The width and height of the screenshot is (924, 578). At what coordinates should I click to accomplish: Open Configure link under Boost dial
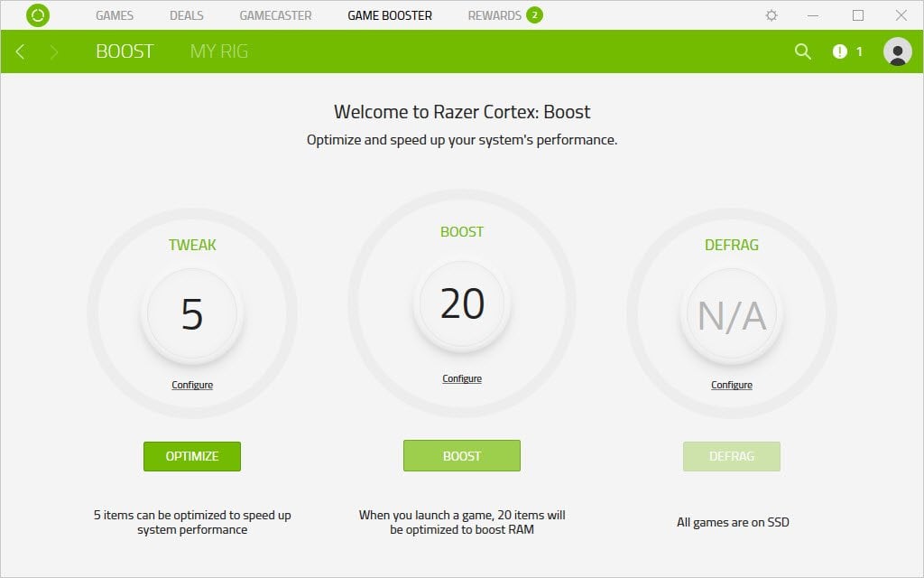pyautogui.click(x=462, y=378)
